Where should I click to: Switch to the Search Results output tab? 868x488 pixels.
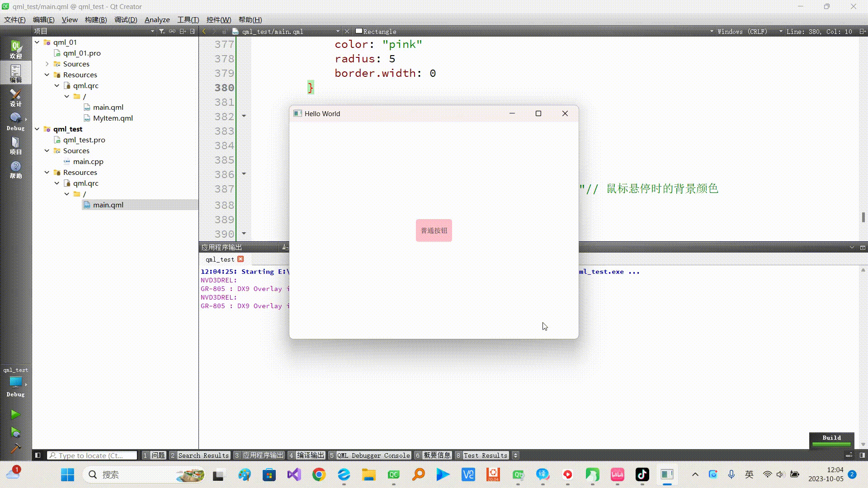pyautogui.click(x=203, y=455)
